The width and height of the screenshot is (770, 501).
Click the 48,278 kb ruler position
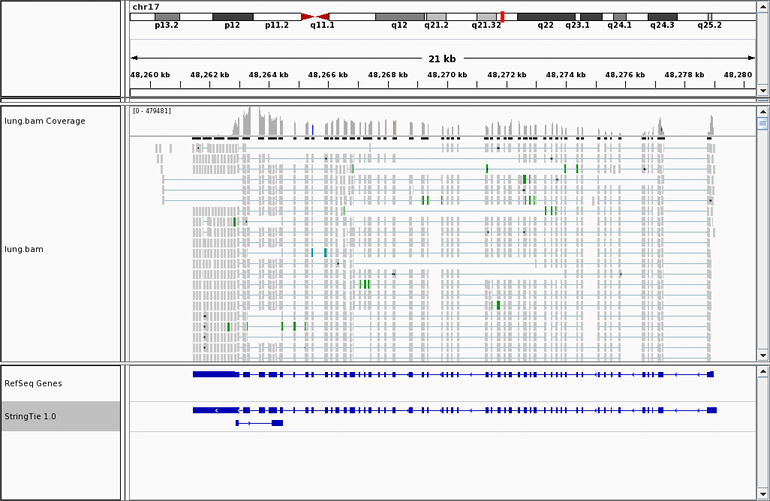tap(685, 75)
